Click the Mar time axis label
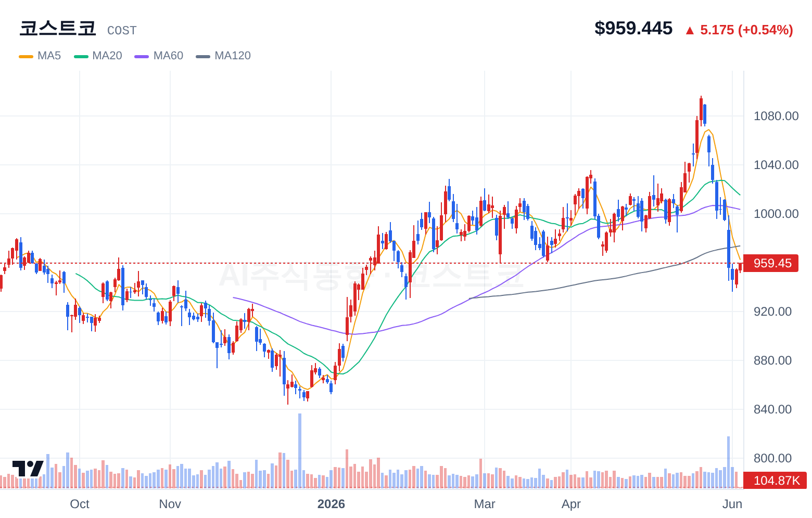Screen dimensions: 812x518 pyautogui.click(x=485, y=504)
